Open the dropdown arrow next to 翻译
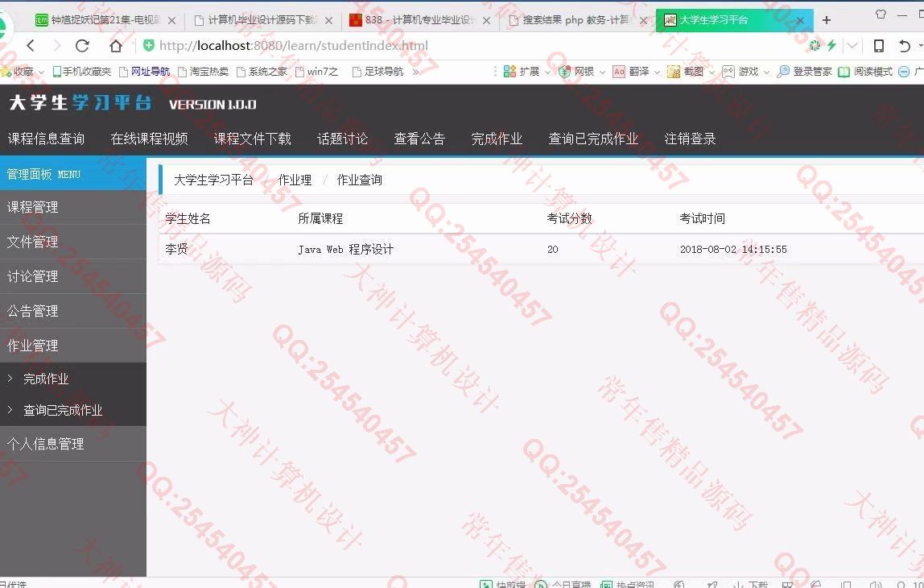Screen dimensions: 924x588 pos(657,72)
